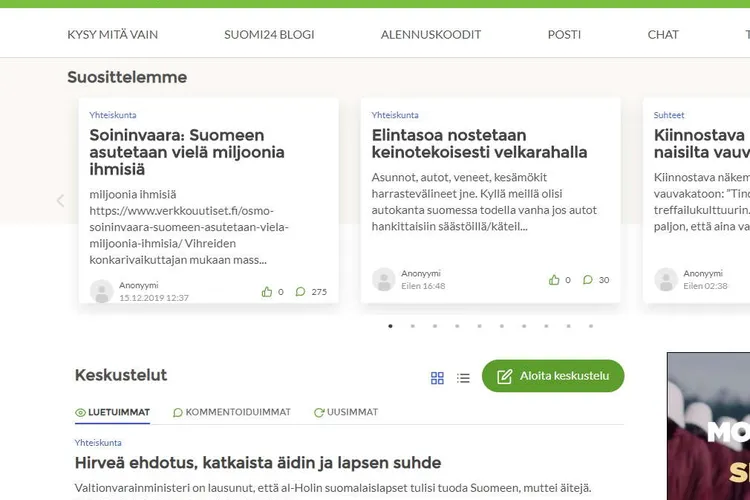Jump to the last carousel dot
The height and width of the screenshot is (500, 750).
pos(591,326)
